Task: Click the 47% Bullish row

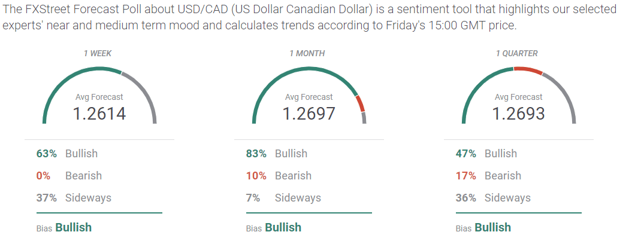Action: click(x=486, y=154)
